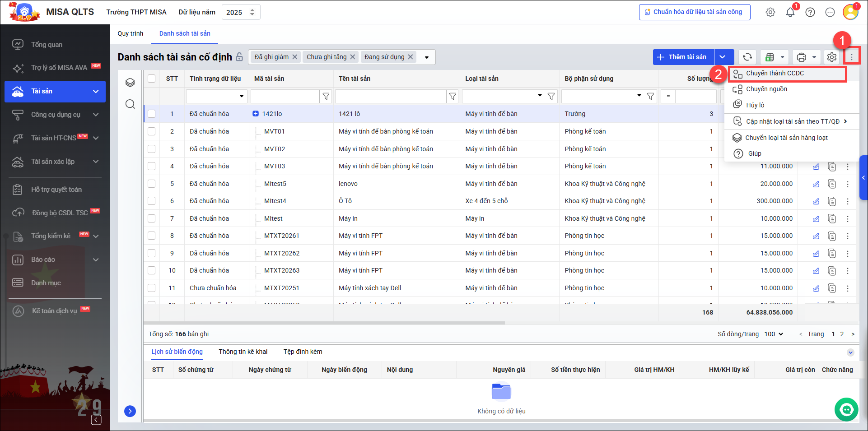
Task: Open the rows-per-page dropdown showing 100
Action: (774, 334)
